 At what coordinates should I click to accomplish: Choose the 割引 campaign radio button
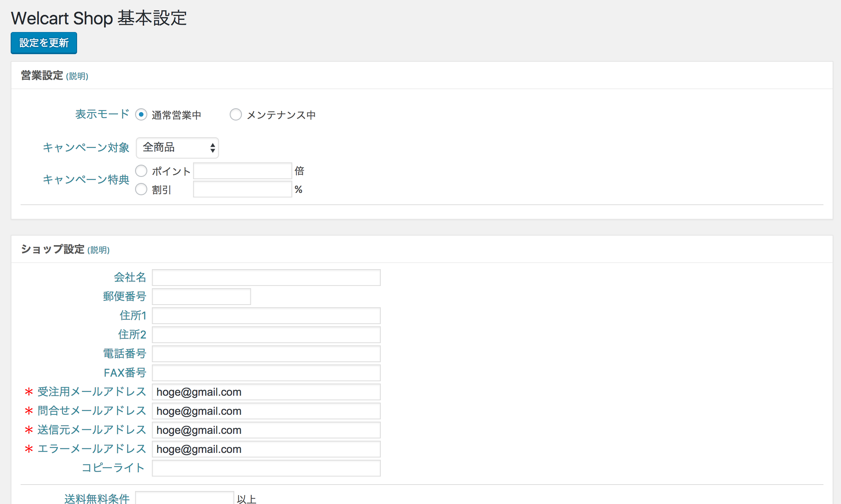point(141,189)
